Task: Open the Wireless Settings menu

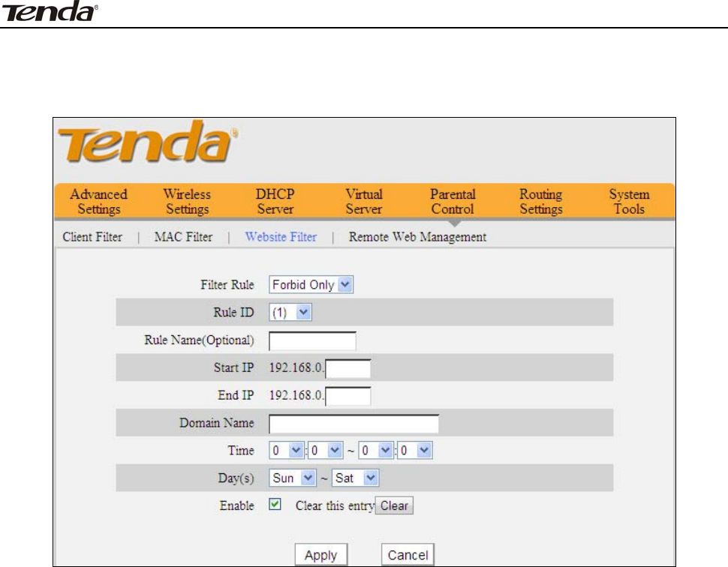Action: 187,201
